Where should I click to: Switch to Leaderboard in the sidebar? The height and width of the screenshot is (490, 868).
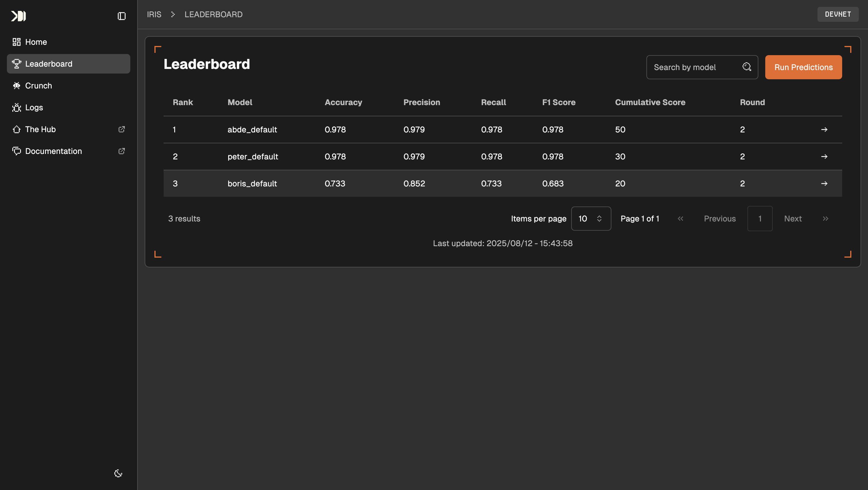point(49,64)
